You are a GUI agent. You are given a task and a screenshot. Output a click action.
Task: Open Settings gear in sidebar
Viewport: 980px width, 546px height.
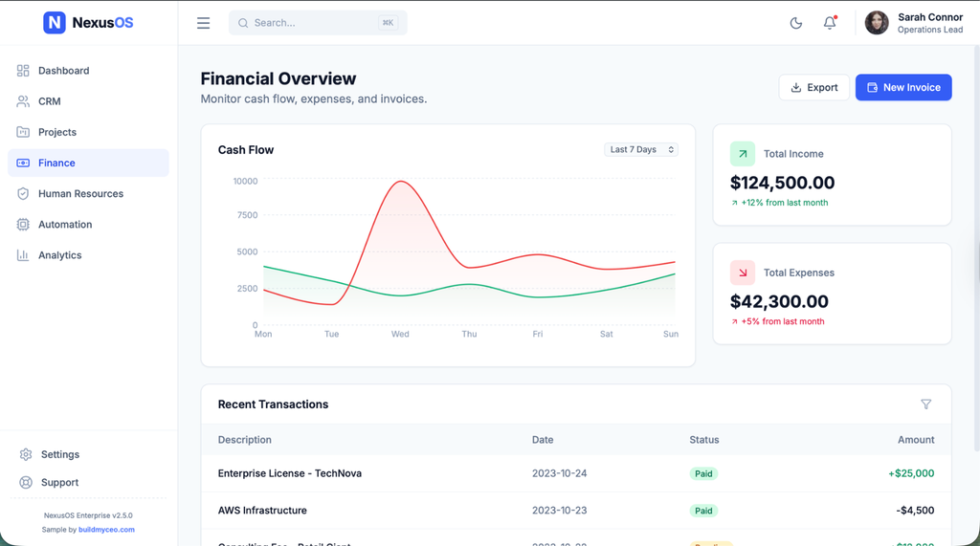click(x=26, y=455)
